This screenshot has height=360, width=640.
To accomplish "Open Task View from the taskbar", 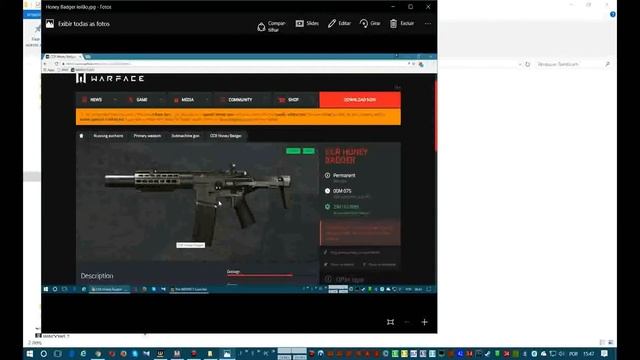I will click(58, 354).
